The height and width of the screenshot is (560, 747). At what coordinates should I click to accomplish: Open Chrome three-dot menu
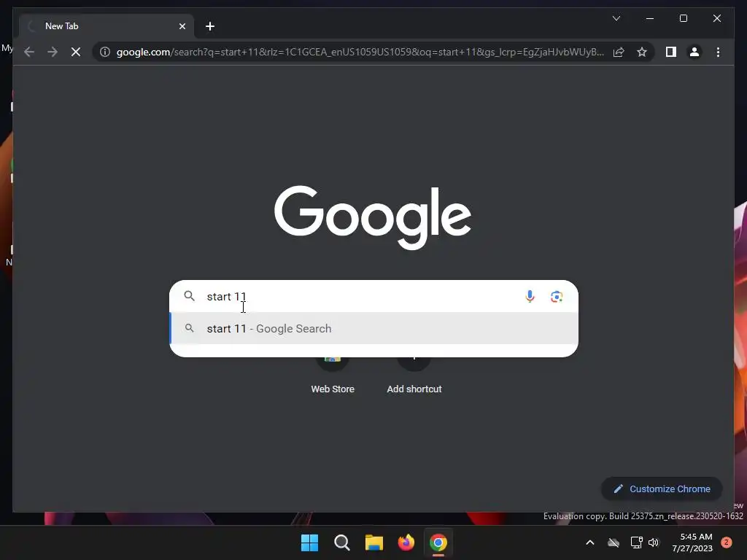[x=718, y=52]
